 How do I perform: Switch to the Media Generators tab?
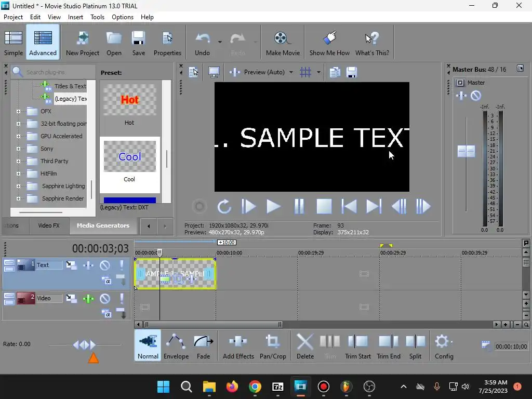(103, 225)
